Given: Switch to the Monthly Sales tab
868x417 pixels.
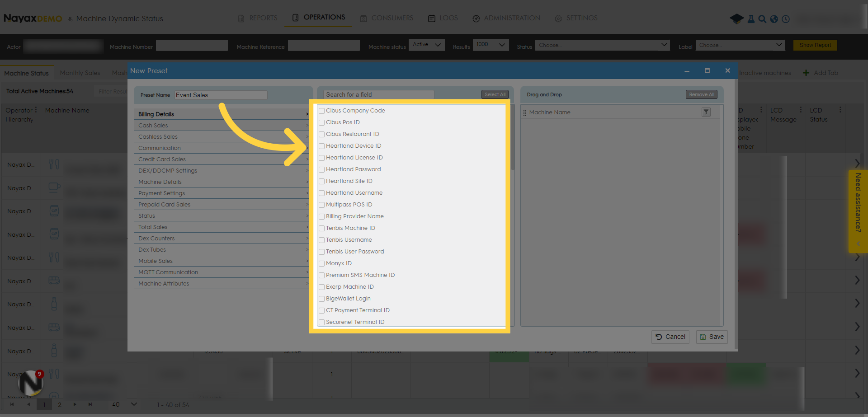Looking at the screenshot, I should [x=80, y=73].
